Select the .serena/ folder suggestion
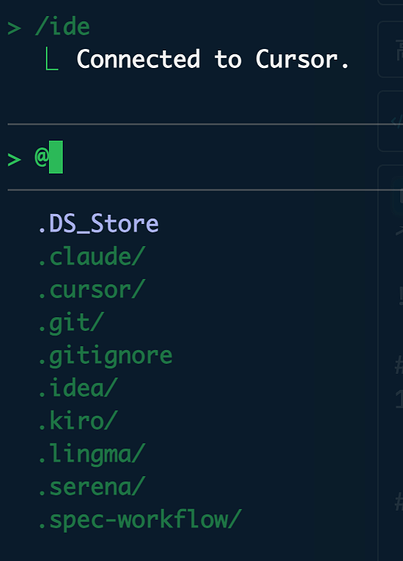403x561 pixels. coord(91,487)
